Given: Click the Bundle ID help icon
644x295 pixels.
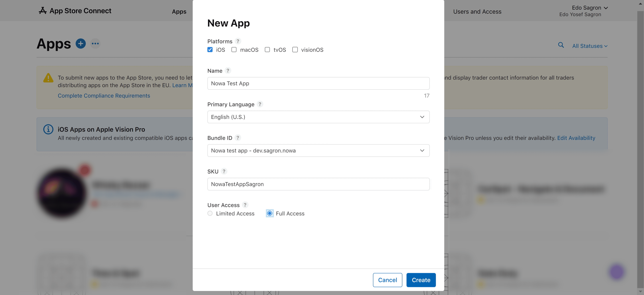Looking at the screenshot, I should (238, 138).
